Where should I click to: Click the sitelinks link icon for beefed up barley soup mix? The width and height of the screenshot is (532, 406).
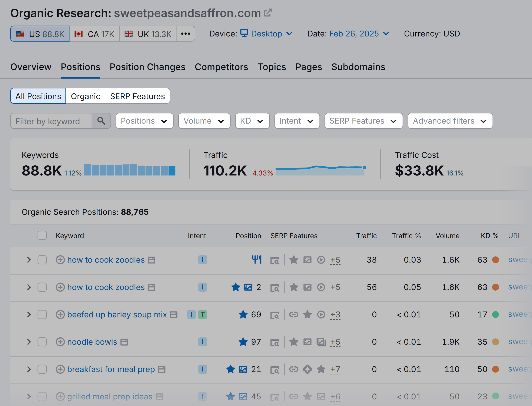click(x=294, y=315)
